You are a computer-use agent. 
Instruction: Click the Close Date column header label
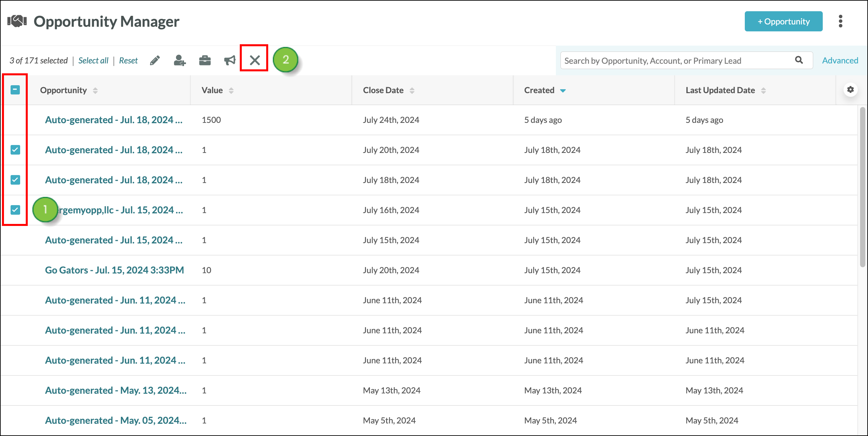pos(383,90)
